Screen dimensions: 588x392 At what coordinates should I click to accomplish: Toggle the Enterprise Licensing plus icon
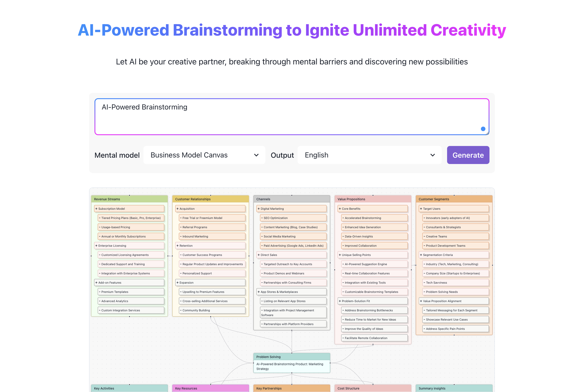(x=96, y=246)
